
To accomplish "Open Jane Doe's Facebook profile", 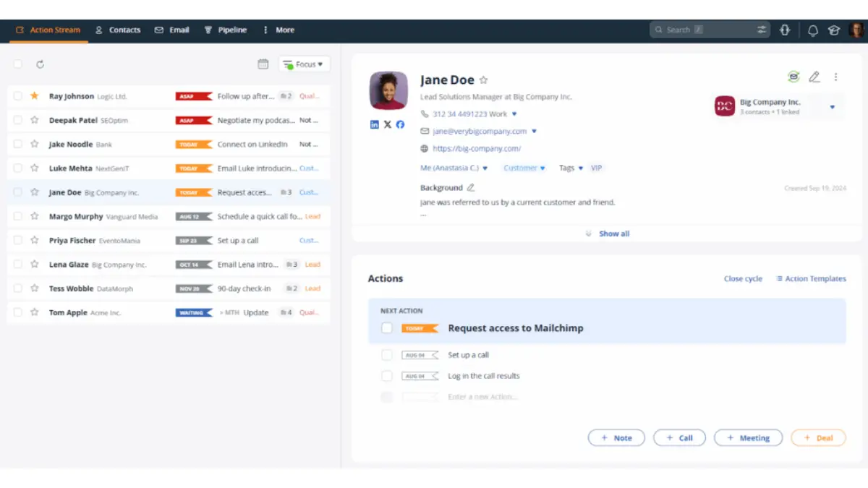I will click(x=400, y=124).
